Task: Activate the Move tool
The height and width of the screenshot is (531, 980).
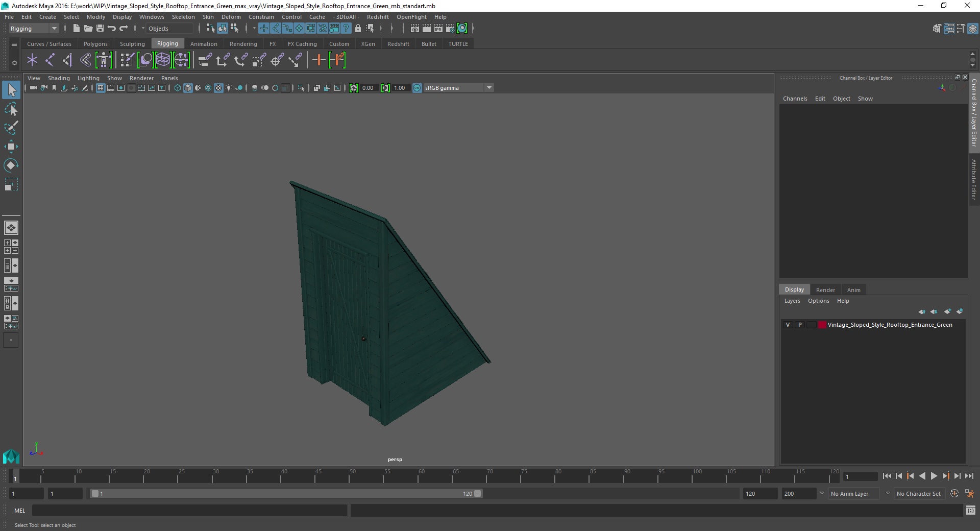Action: [x=11, y=147]
